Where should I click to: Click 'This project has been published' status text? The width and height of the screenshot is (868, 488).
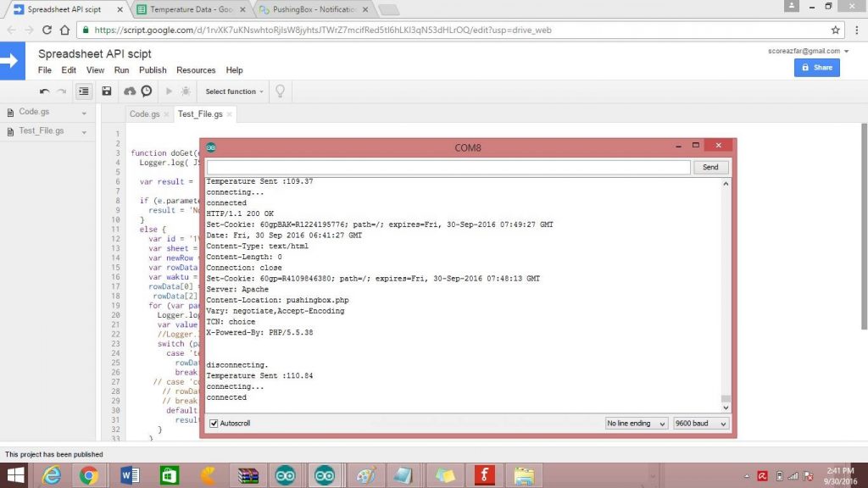54,454
